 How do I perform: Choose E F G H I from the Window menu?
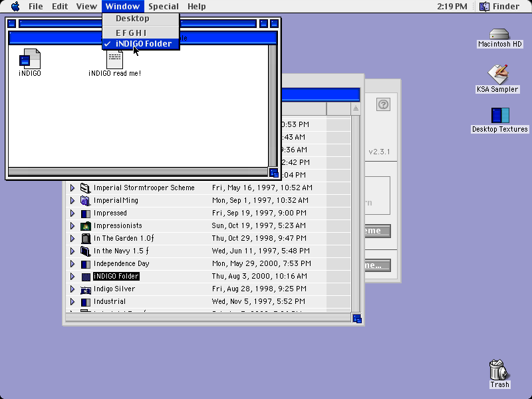coord(141,33)
